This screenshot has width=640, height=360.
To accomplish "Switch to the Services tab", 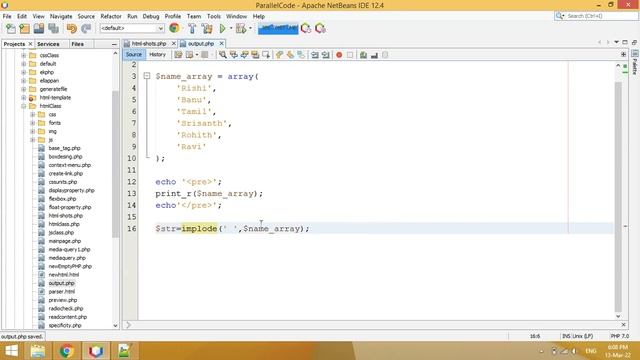I will pos(48,44).
